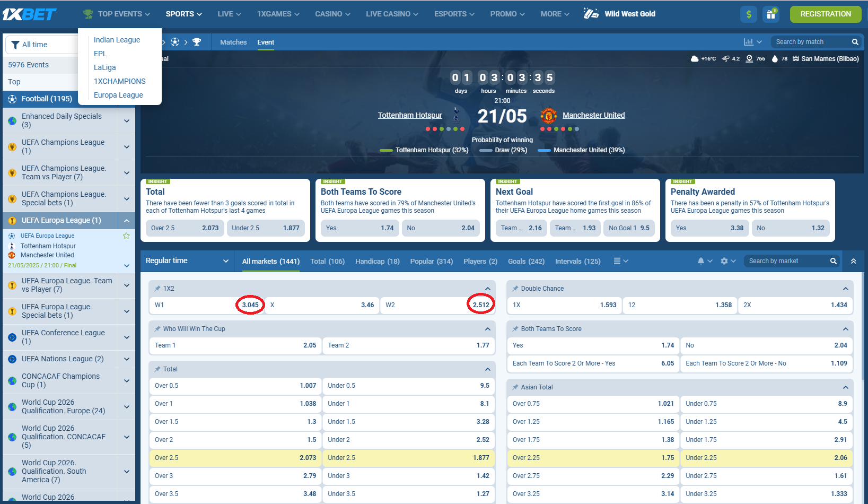Pin the Both Teams To Score market
Image resolution: width=868 pixels, height=504 pixels.
515,329
